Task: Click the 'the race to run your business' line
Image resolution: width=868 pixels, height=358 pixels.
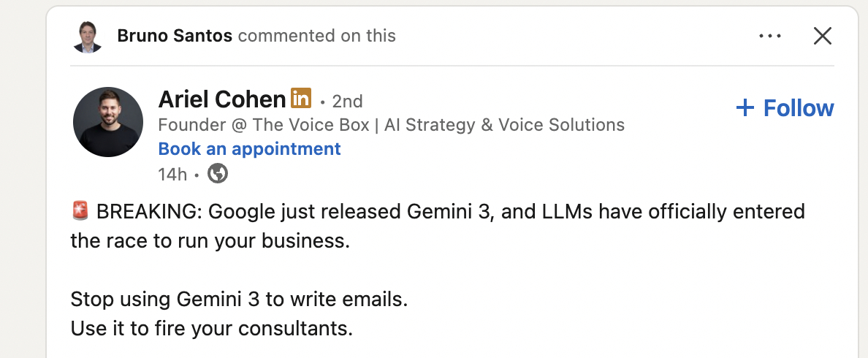Action: pyautogui.click(x=210, y=241)
